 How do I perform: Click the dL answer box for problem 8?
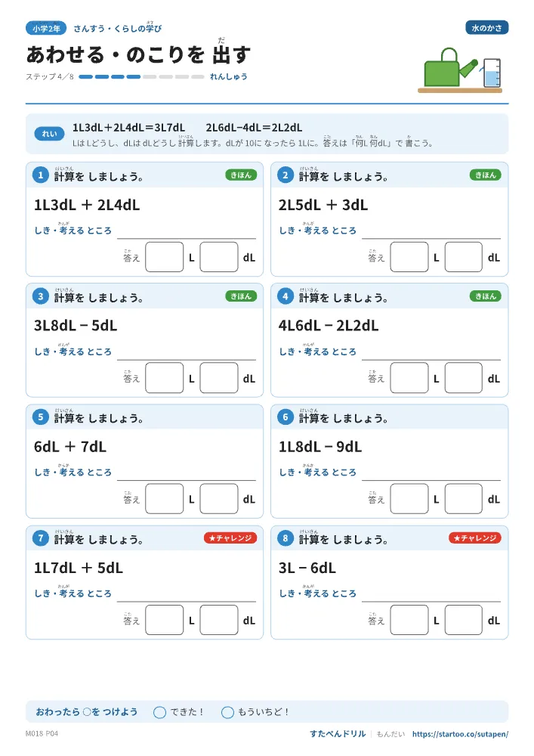click(463, 620)
